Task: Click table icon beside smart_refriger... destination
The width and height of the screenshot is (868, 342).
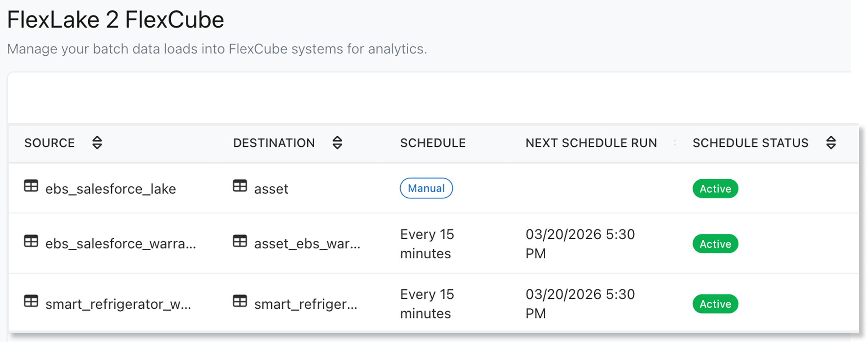Action: pos(240,301)
